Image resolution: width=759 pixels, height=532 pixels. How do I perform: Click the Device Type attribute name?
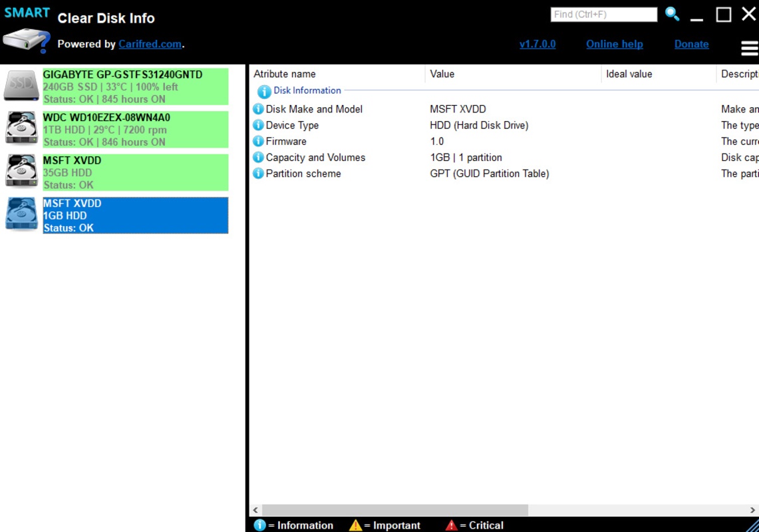pos(292,126)
